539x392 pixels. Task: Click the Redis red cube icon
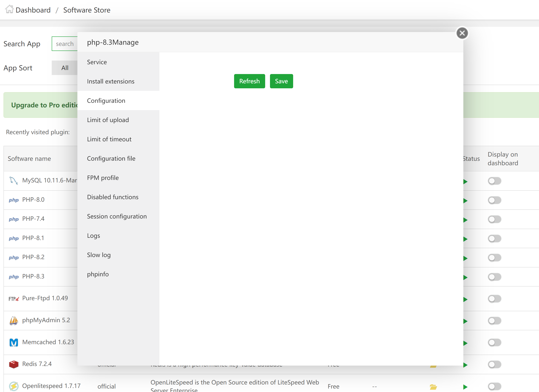(x=14, y=364)
